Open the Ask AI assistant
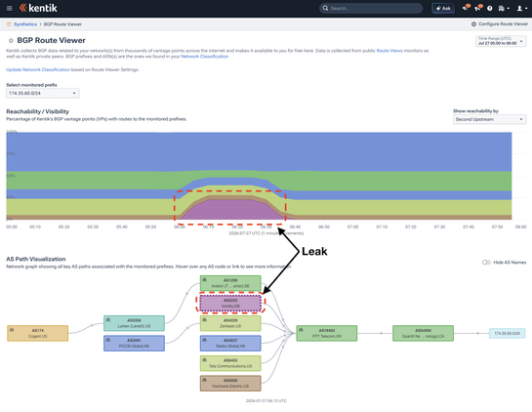The image size is (532, 412). (x=443, y=8)
